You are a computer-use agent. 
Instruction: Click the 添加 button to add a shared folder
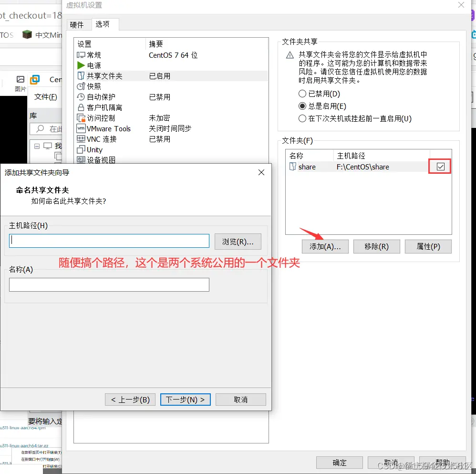click(x=325, y=246)
